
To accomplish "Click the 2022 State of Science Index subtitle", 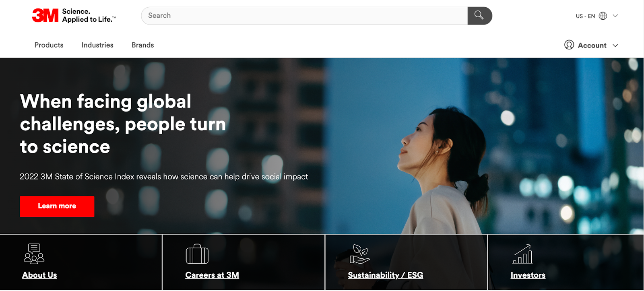I will click(164, 177).
